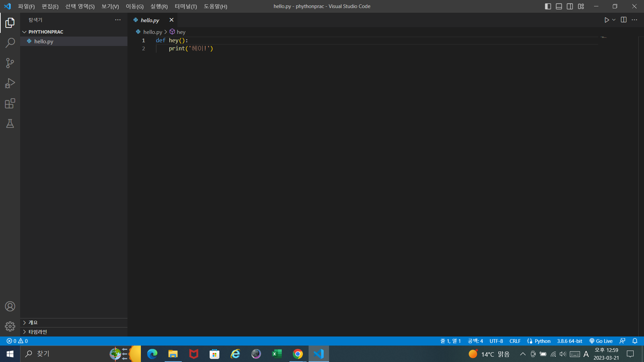Open the Accounts menu icon
Image resolution: width=644 pixels, height=362 pixels.
[x=10, y=306]
